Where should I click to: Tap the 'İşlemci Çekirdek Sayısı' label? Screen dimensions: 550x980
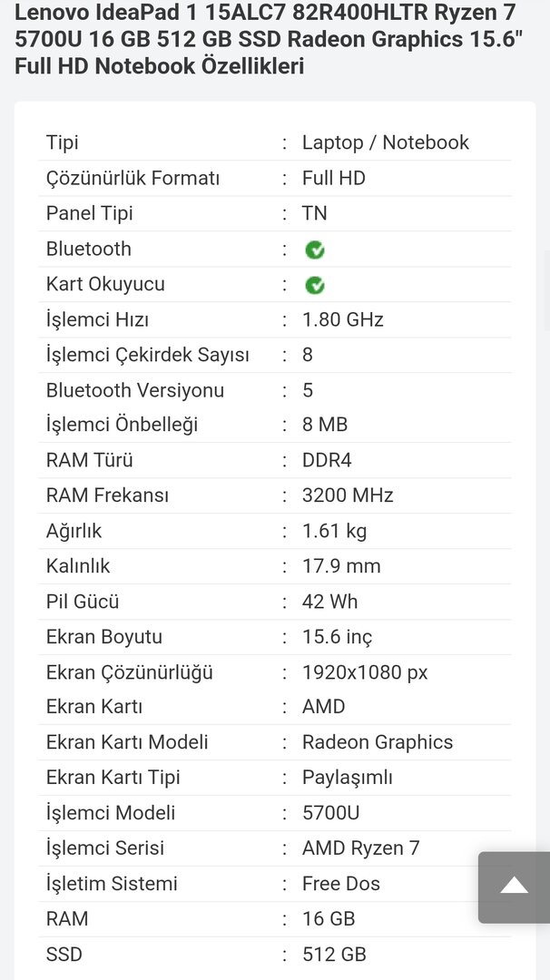(x=147, y=355)
